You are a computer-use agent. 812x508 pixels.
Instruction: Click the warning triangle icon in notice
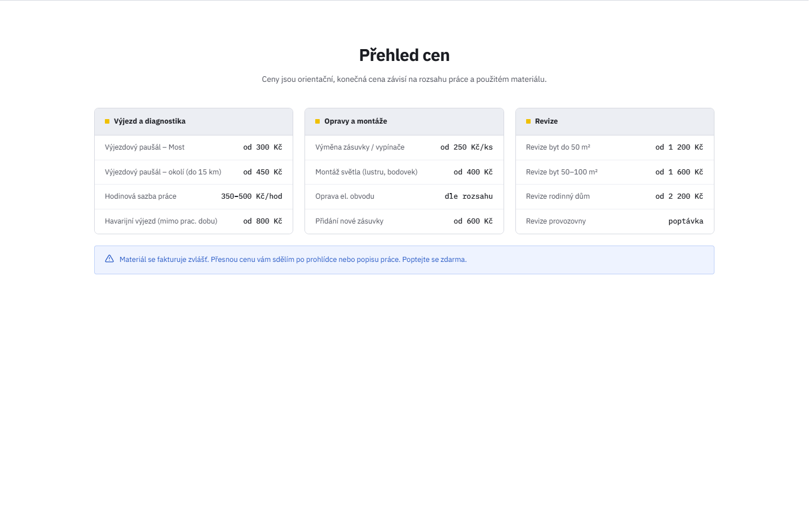coord(109,259)
